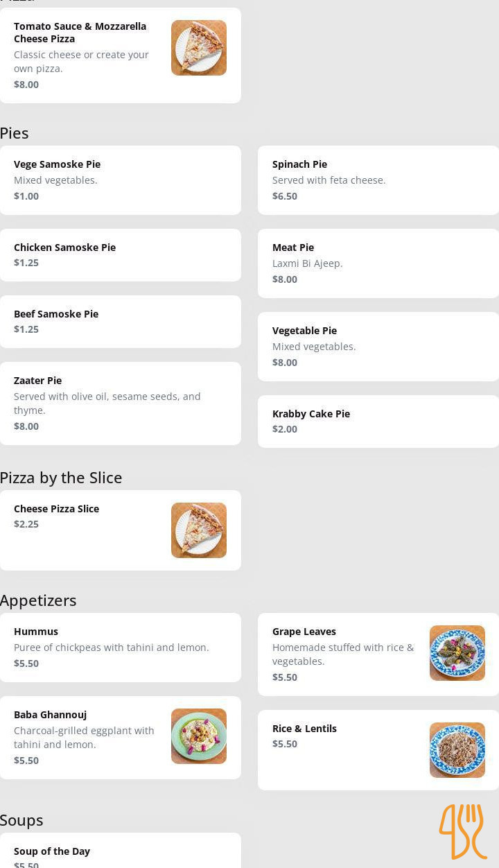Click the Grape Leaves item title
The width and height of the screenshot is (499, 868).
[x=304, y=632]
